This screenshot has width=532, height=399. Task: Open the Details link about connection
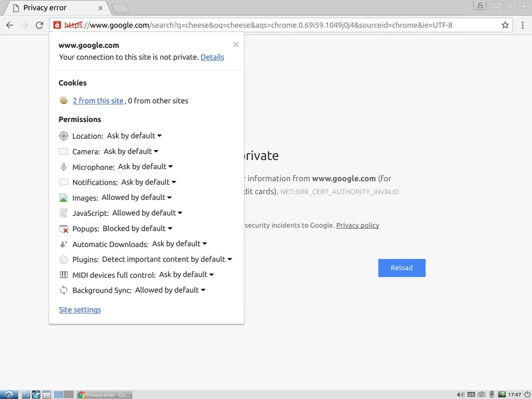pyautogui.click(x=212, y=57)
